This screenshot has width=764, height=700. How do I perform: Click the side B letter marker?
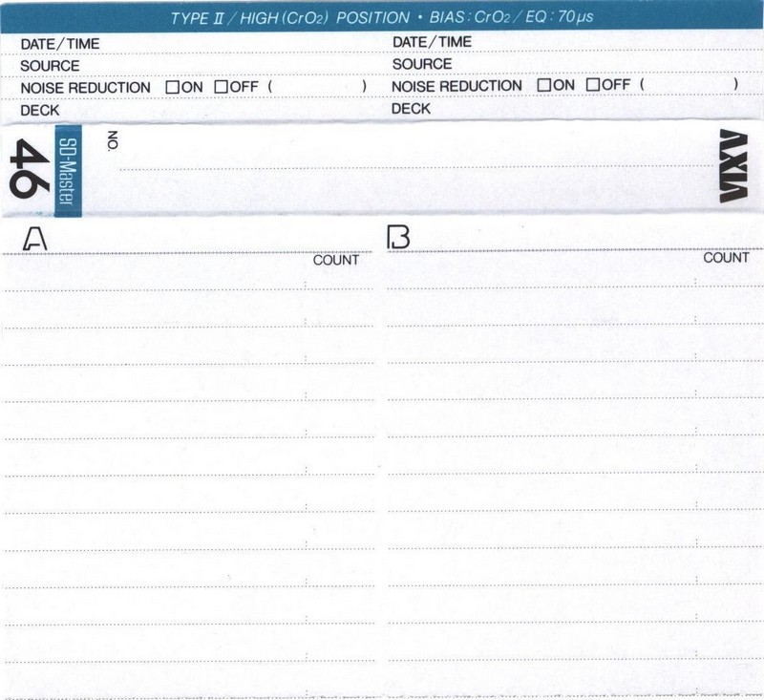point(398,238)
